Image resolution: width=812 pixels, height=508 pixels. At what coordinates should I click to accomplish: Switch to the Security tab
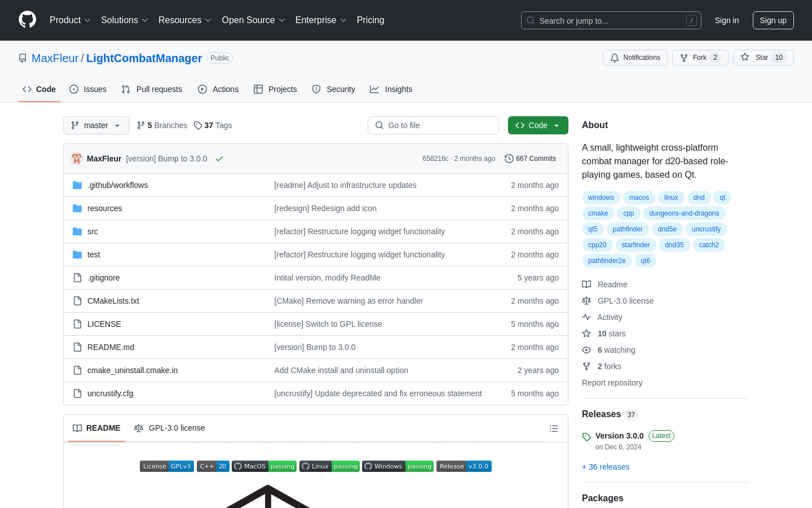[x=334, y=89]
